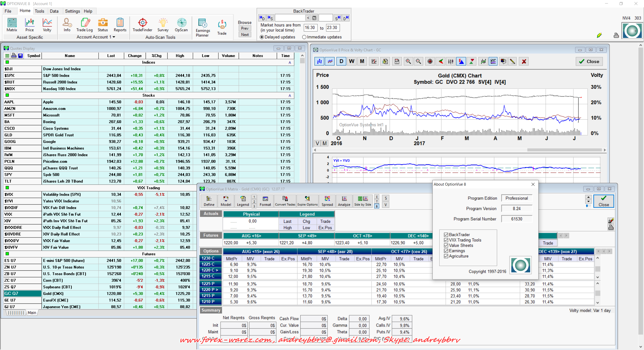Click the Browse Next button
The width and height of the screenshot is (644, 350).
[x=245, y=34]
